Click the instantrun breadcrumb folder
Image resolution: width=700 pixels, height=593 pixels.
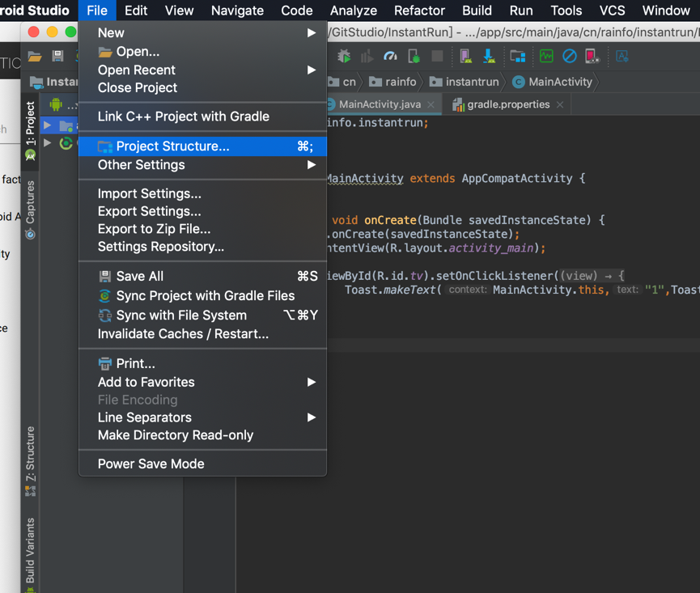(x=465, y=82)
